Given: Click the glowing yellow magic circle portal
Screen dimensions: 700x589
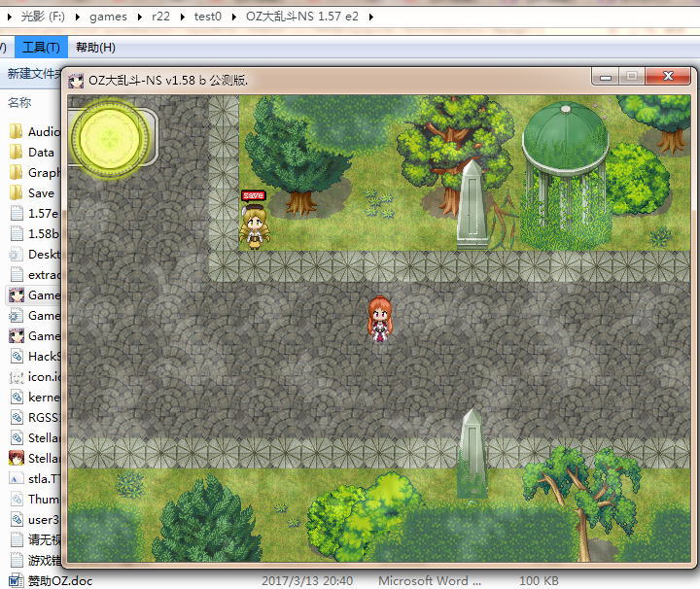Looking at the screenshot, I should click(110, 139).
